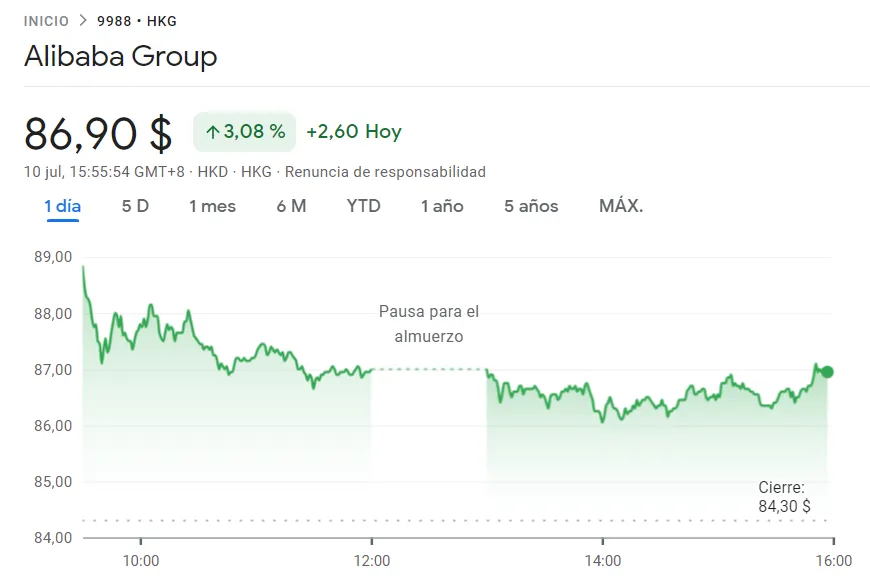This screenshot has width=870, height=583.
Task: Show the 1 mes chart range
Action: pos(212,206)
